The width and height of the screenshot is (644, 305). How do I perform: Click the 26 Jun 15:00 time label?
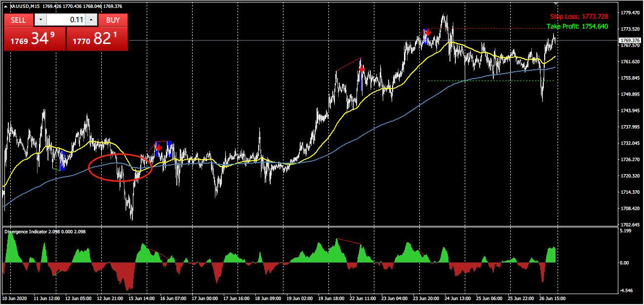[x=554, y=299]
